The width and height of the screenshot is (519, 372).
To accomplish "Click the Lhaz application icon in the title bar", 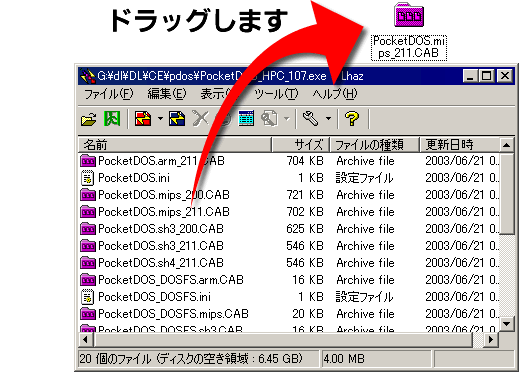I will [x=88, y=76].
